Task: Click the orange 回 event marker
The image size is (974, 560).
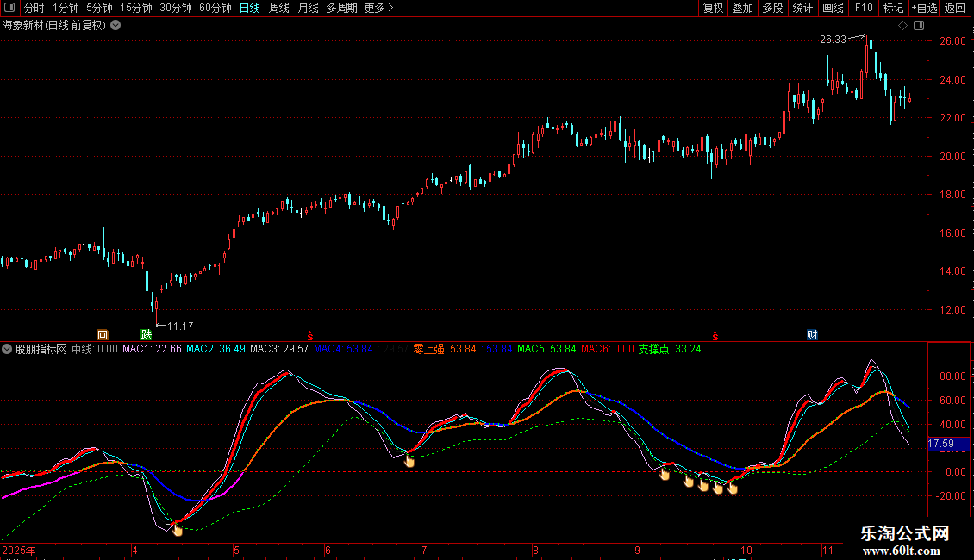Action: (103, 334)
